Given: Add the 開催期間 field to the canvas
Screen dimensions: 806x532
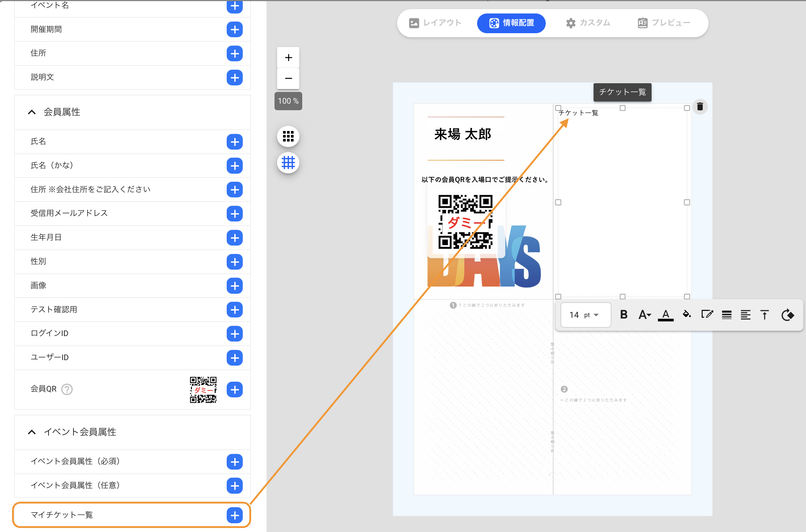Looking at the screenshot, I should [234, 30].
